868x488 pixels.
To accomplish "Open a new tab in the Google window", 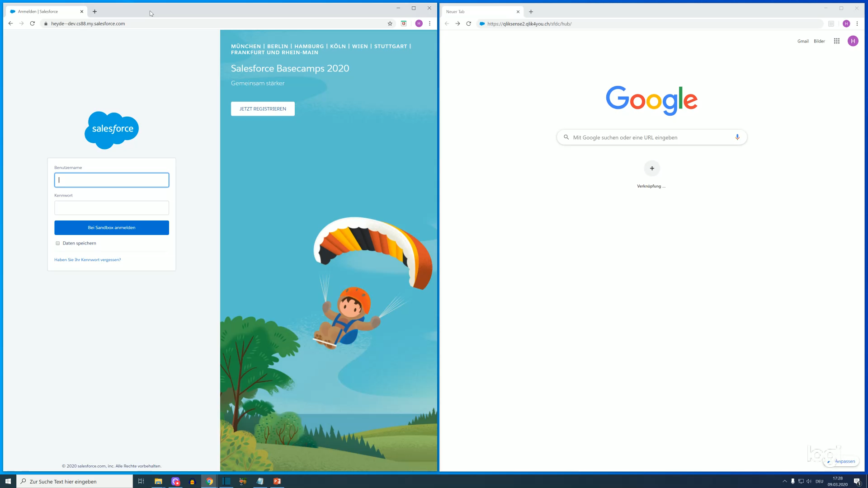I will coord(531,12).
